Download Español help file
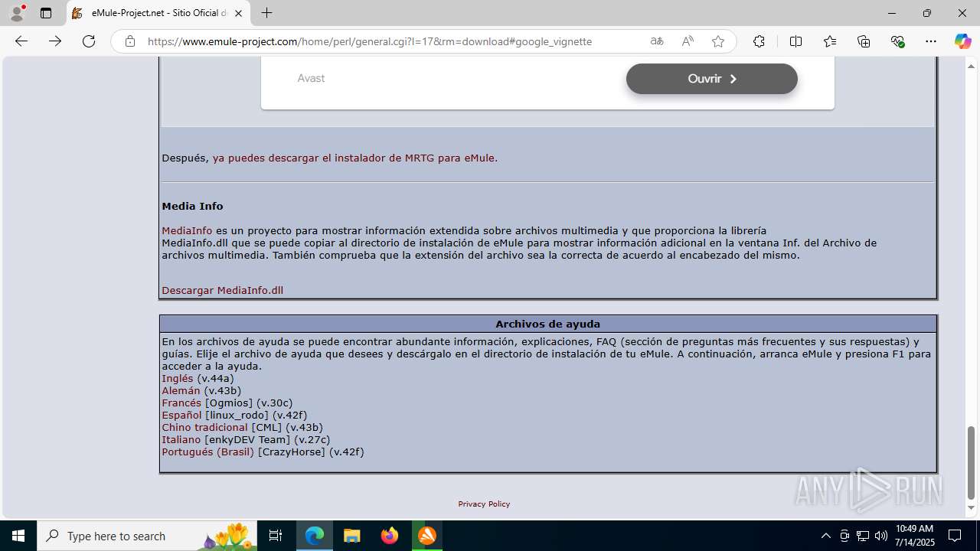Image resolution: width=980 pixels, height=551 pixels. (x=181, y=415)
